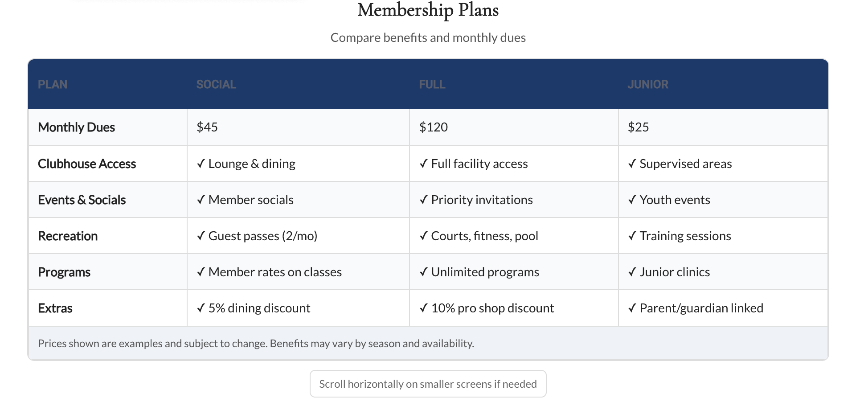
Task: Click the $25 Junior dues price
Action: (x=638, y=127)
